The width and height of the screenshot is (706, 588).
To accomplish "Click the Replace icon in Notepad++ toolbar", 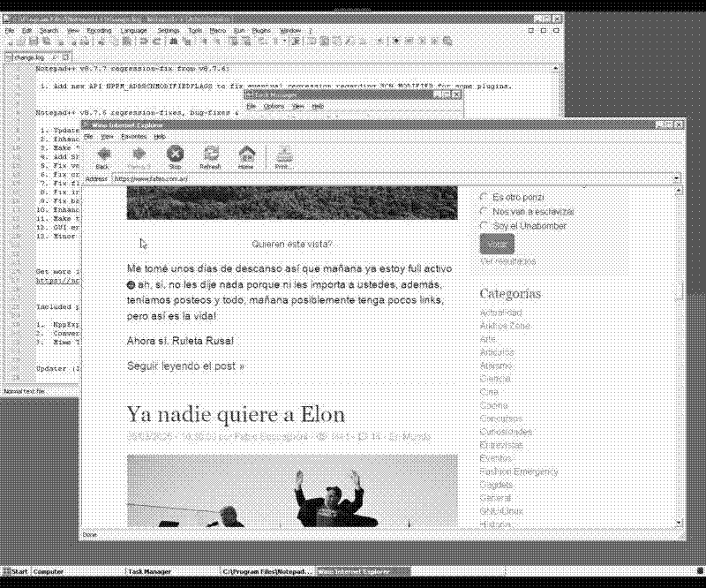I will point(187,41).
